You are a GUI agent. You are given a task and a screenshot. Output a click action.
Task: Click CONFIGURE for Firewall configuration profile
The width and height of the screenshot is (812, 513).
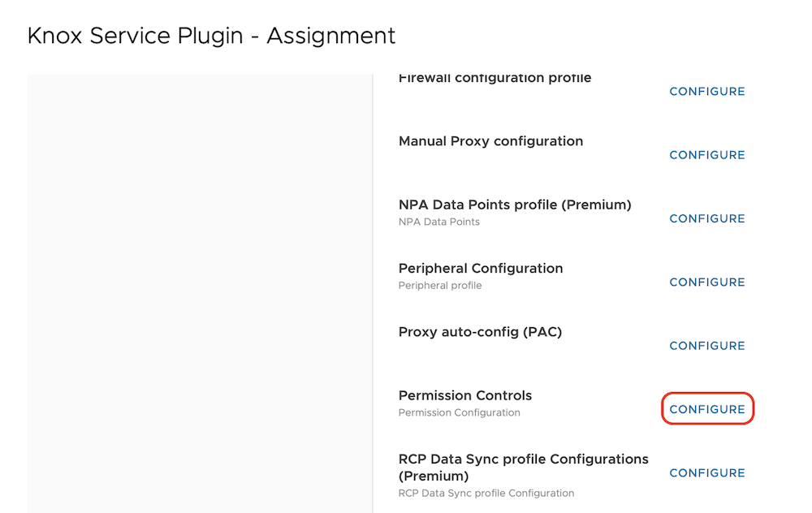706,92
